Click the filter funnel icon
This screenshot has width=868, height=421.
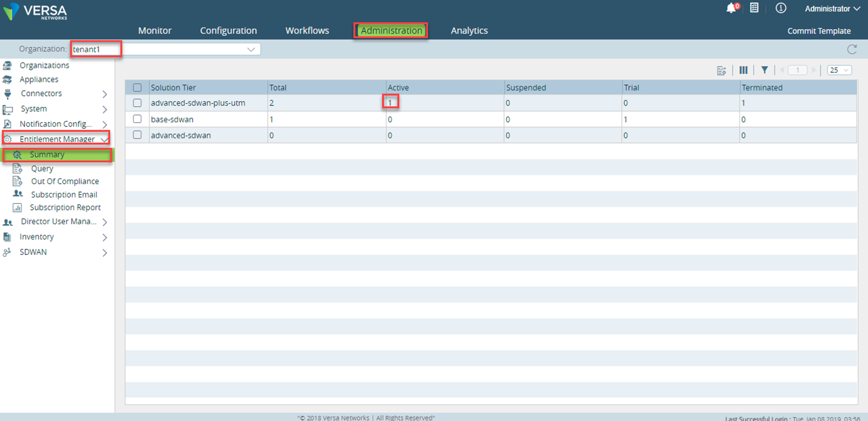point(764,70)
